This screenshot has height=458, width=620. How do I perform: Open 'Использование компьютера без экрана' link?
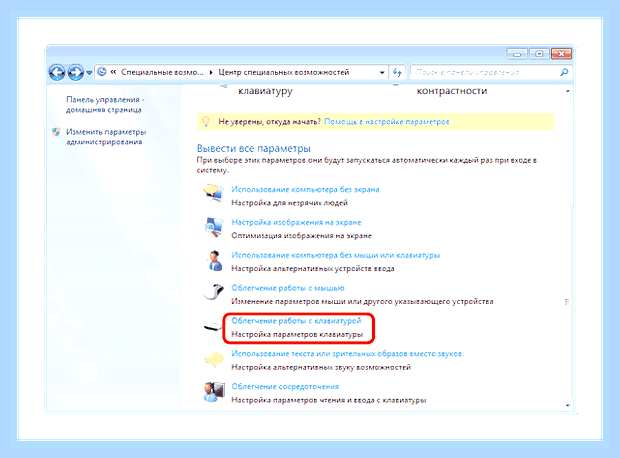click(305, 189)
